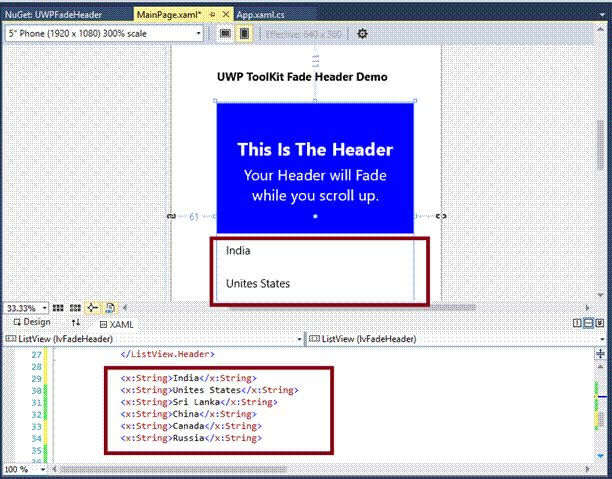
Task: Open the right ListView (lvFadeHeader) member dropdown
Action: [602, 339]
